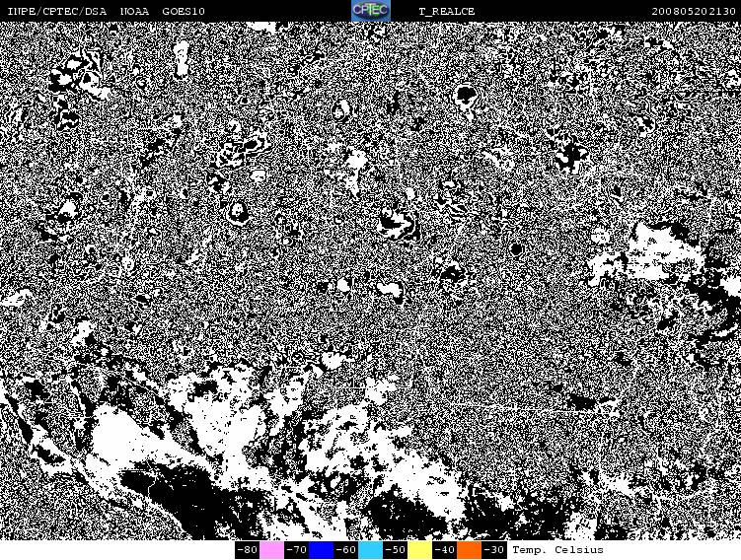Select the dark blue legend swatch
Image resolution: width=741 pixels, height=560 pixels.
coord(321,550)
